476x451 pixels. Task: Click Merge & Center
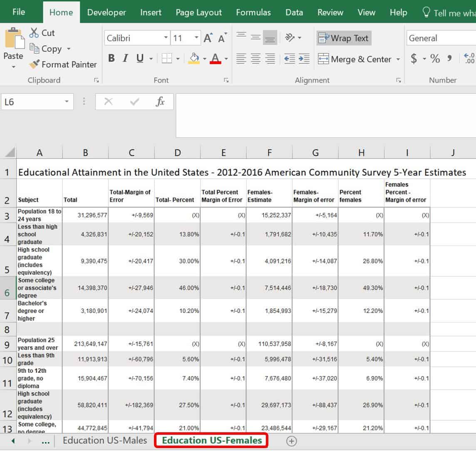[x=355, y=59]
